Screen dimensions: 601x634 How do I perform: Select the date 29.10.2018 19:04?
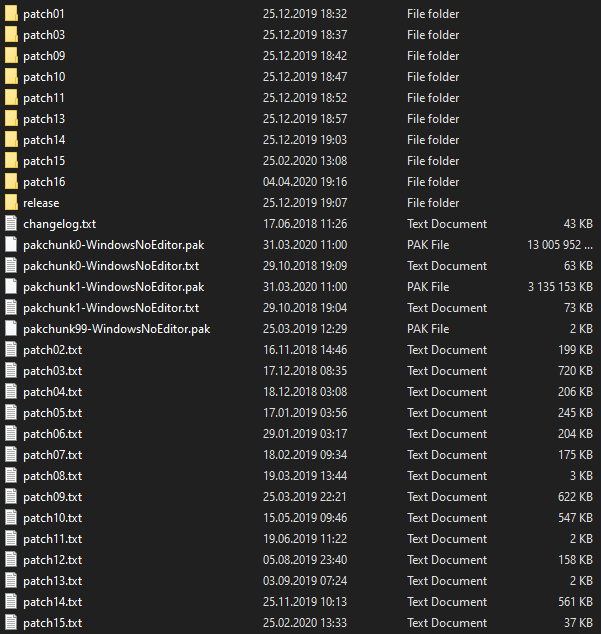click(x=305, y=308)
